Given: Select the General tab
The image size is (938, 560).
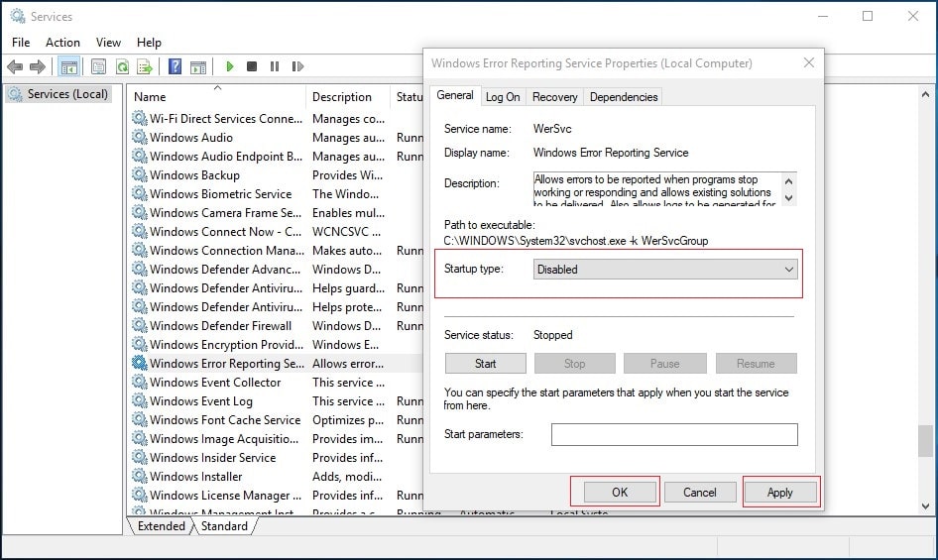Looking at the screenshot, I should [455, 95].
